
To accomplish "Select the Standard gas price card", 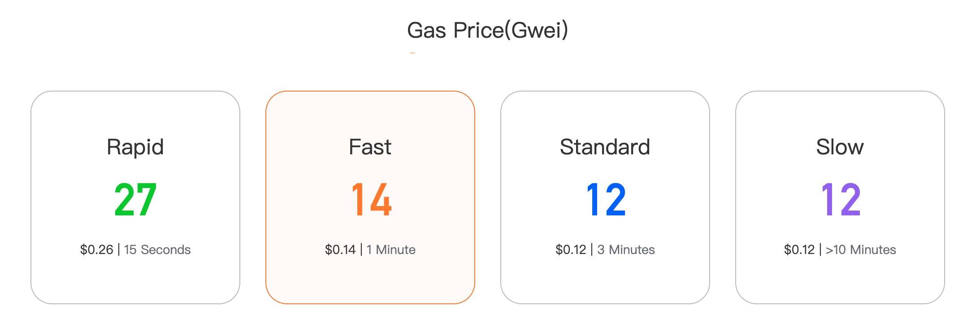I will click(x=605, y=197).
